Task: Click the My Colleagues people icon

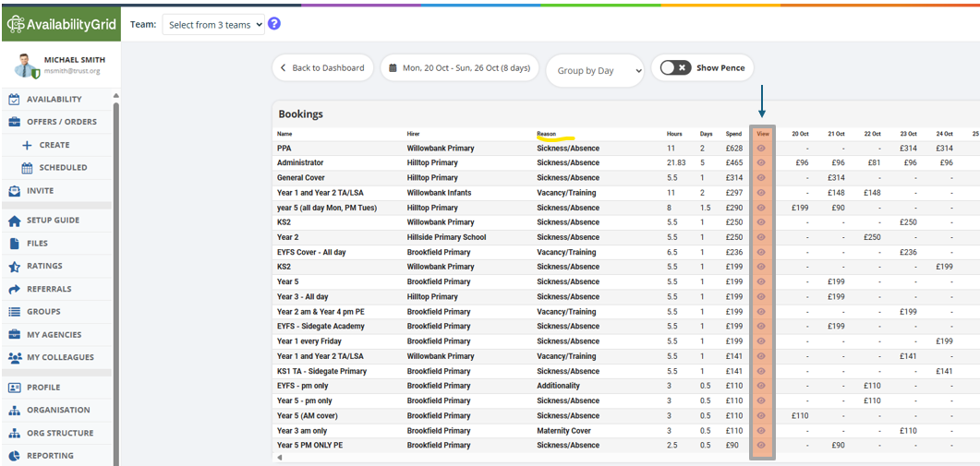Action: pyautogui.click(x=15, y=357)
